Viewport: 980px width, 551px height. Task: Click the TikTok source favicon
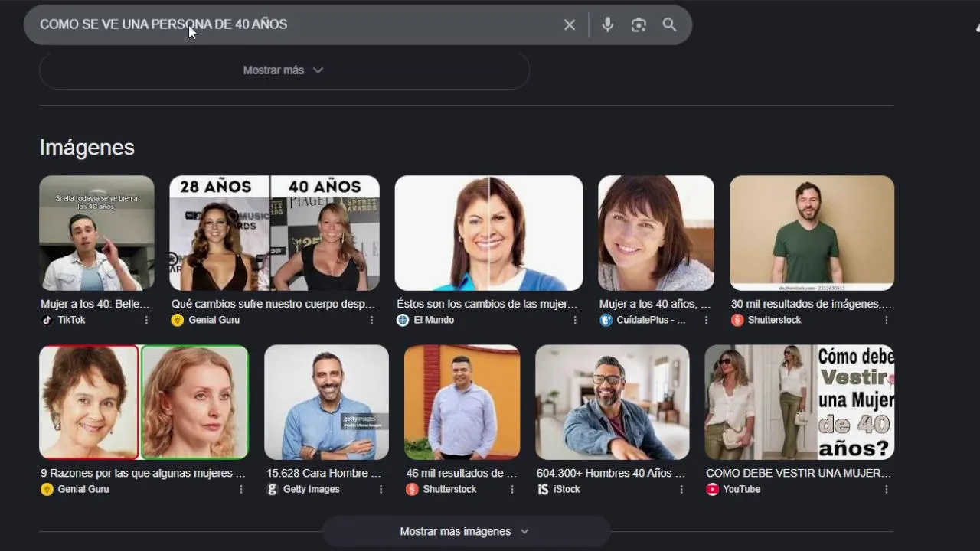point(47,320)
